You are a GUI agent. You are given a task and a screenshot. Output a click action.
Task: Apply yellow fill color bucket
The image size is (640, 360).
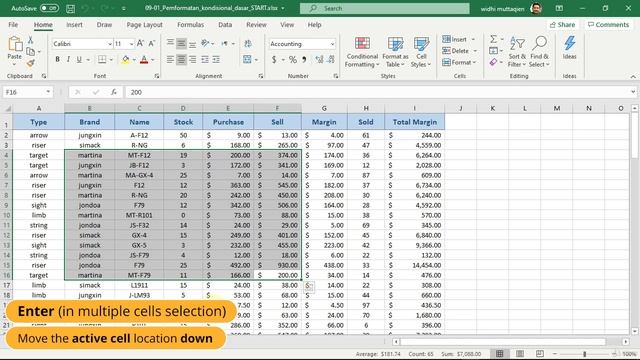[126, 60]
